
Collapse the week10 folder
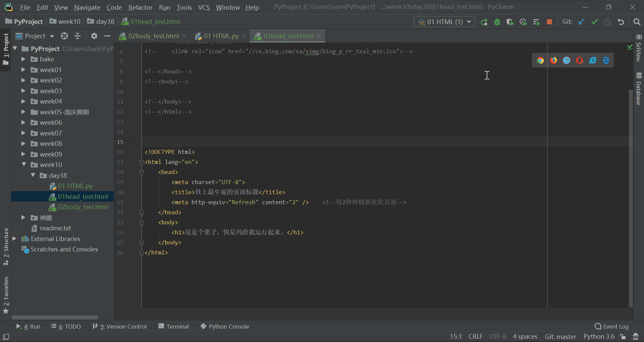pyautogui.click(x=23, y=165)
